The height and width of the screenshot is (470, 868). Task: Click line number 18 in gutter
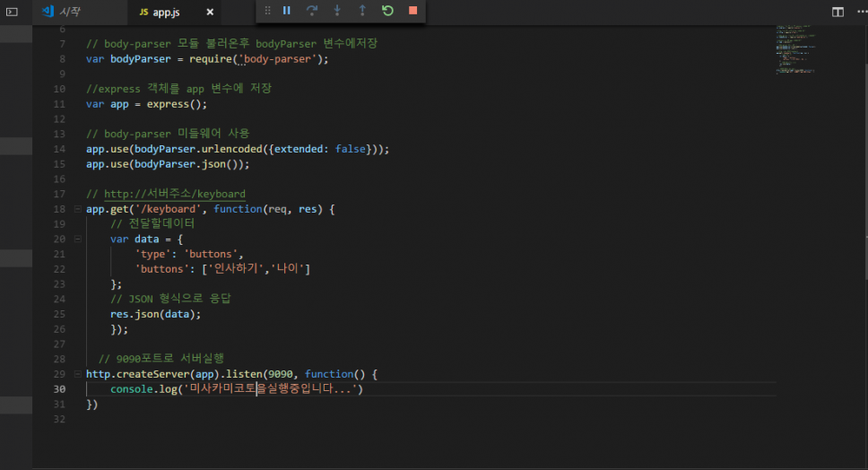coord(60,209)
